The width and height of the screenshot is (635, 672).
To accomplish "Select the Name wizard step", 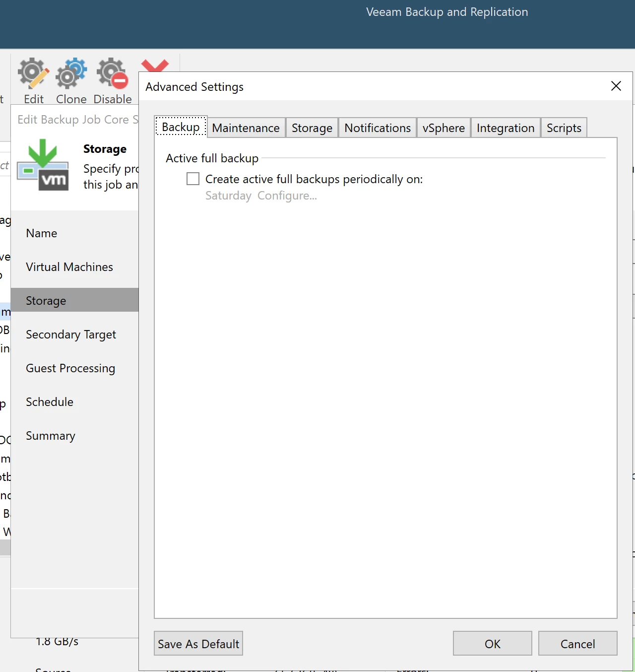I will [x=42, y=233].
